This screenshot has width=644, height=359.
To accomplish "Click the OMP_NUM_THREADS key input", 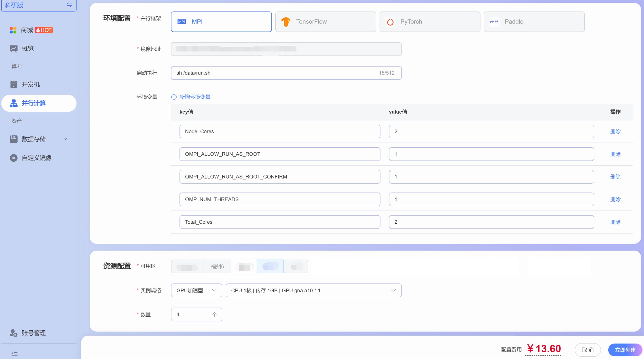I will click(280, 199).
